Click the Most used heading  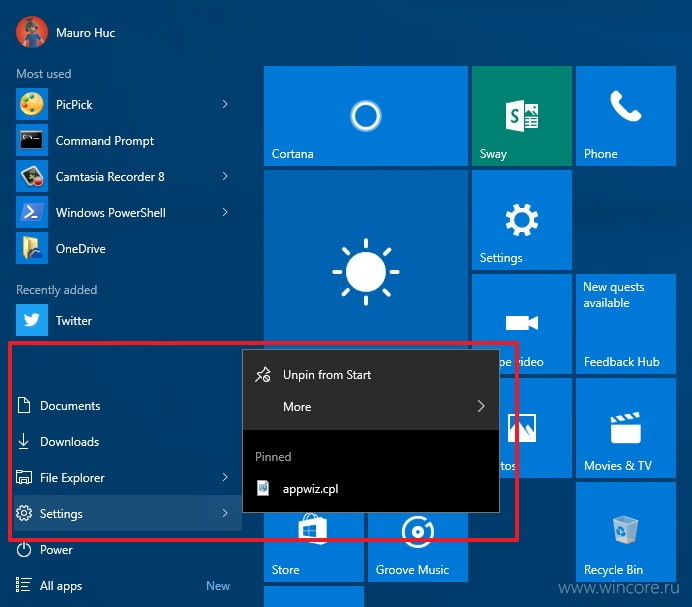tap(44, 74)
